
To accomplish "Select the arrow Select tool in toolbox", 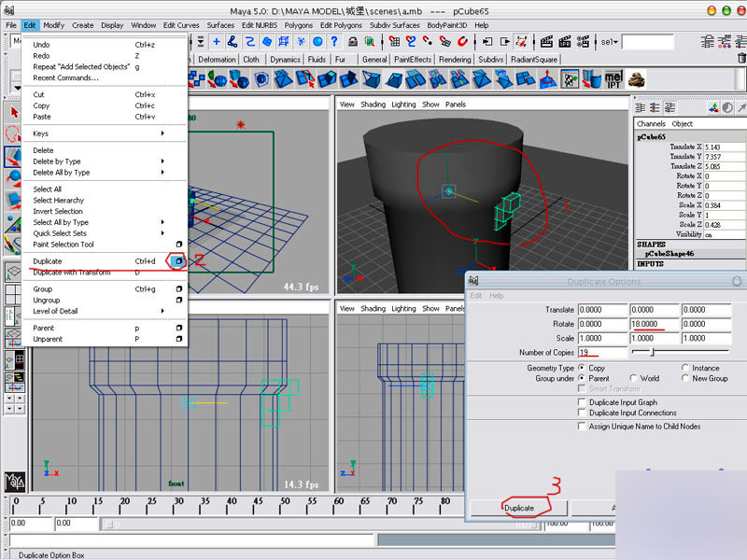I will 13,112.
